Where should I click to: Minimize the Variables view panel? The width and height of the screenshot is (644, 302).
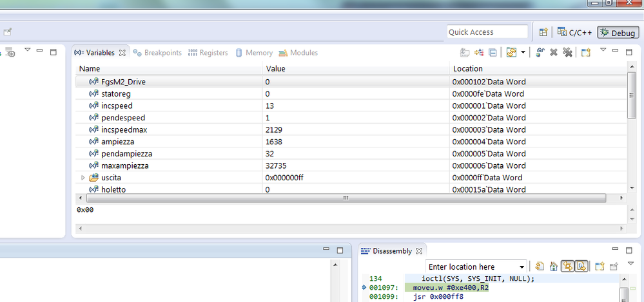click(x=615, y=50)
